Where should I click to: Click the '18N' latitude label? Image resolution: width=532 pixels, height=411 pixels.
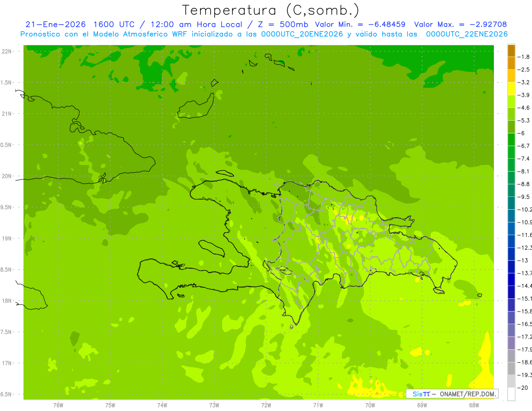(7, 301)
